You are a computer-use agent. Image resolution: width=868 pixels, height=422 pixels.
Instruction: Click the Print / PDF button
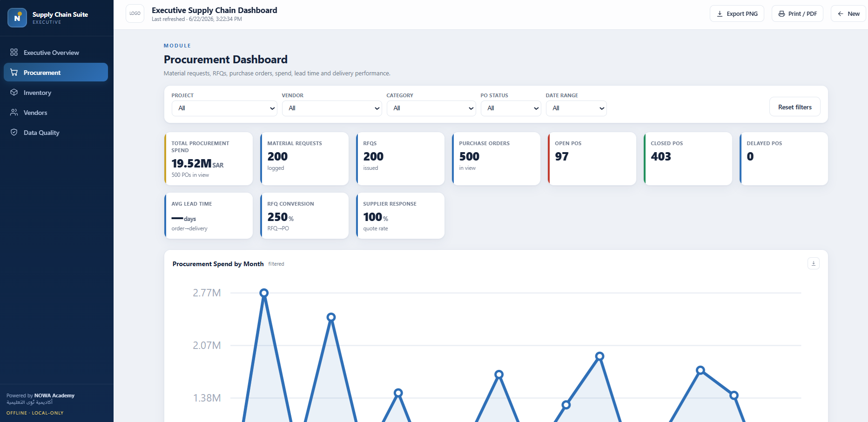[x=797, y=13]
